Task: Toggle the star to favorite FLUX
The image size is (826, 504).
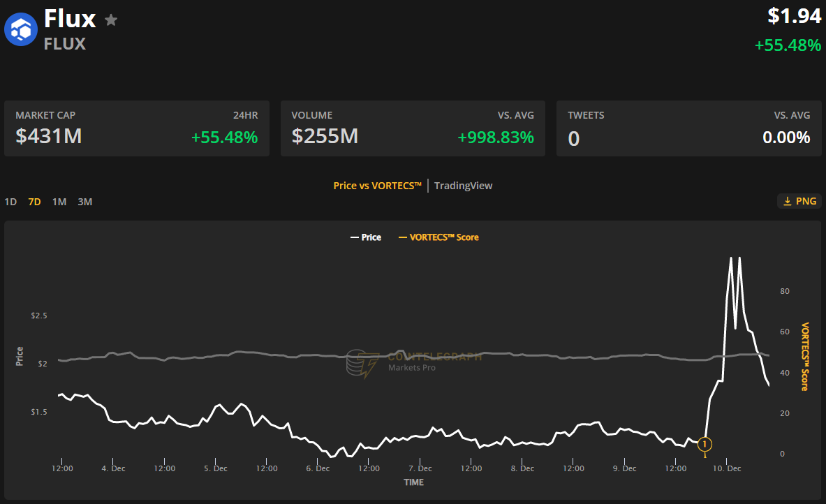Action: [x=110, y=20]
